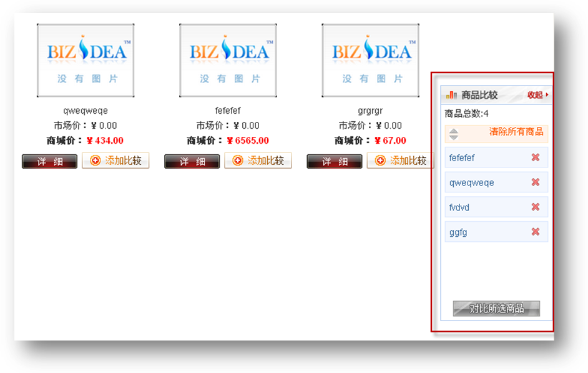Open the fefefef product thumbnail image
The width and height of the screenshot is (588, 373).
[228, 61]
